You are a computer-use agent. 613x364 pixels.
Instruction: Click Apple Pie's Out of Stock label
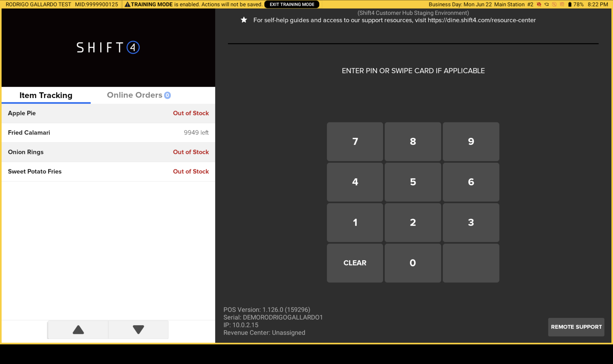tap(191, 113)
